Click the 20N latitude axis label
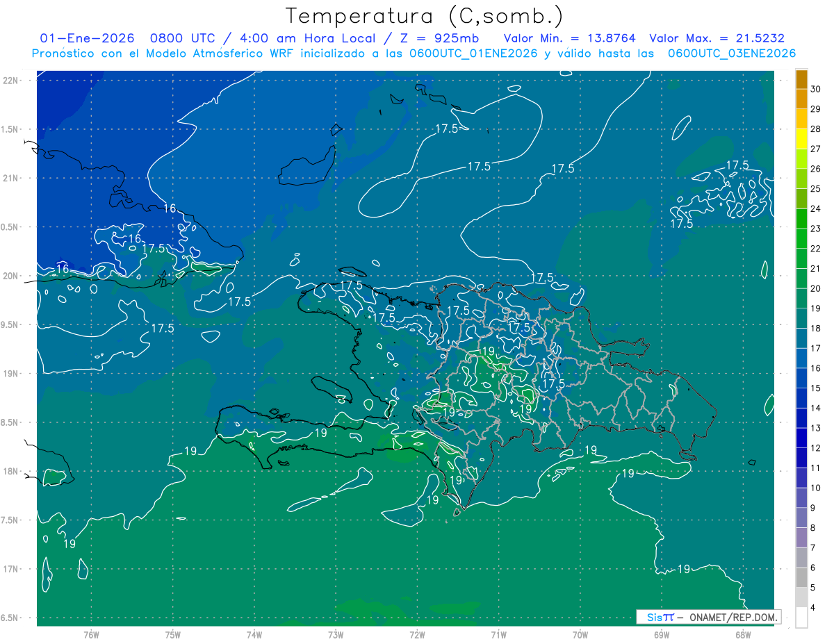Screen dimensions: 834x644 [x=10, y=276]
